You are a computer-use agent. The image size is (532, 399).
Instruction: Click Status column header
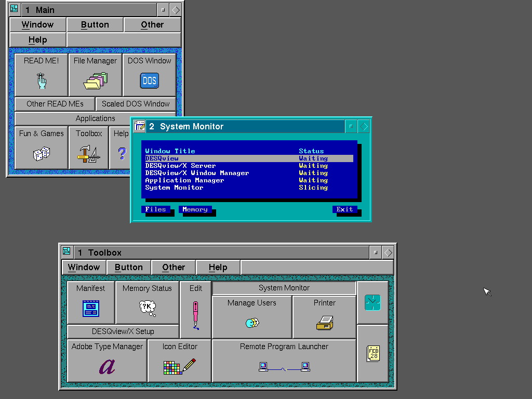(x=311, y=151)
